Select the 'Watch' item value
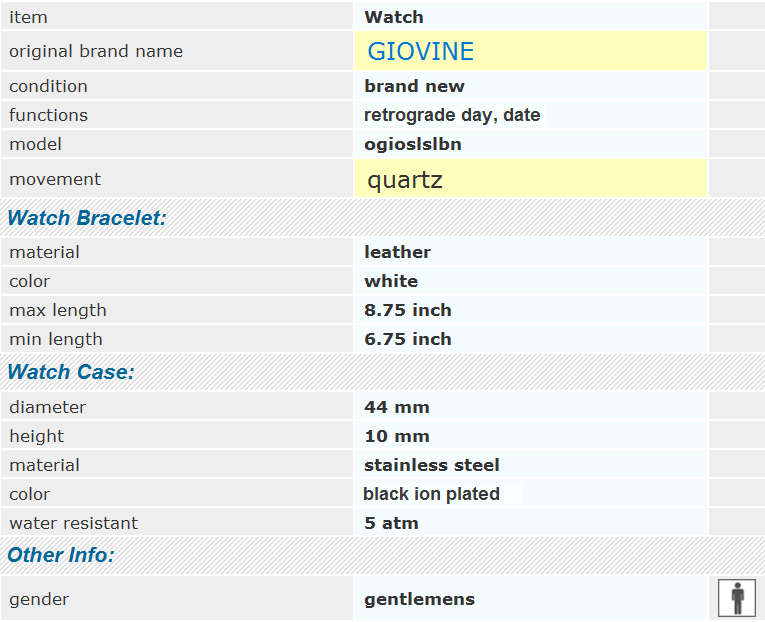This screenshot has height=622, width=765. (x=394, y=17)
